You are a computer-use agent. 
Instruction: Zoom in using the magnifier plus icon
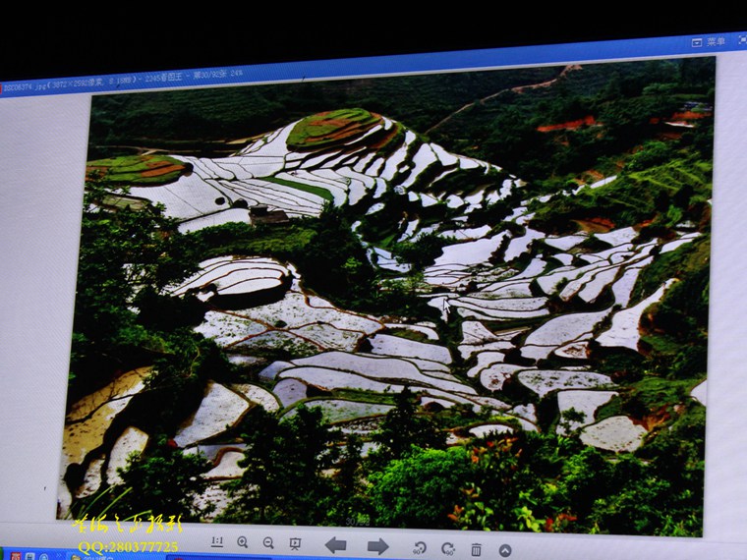click(x=243, y=542)
